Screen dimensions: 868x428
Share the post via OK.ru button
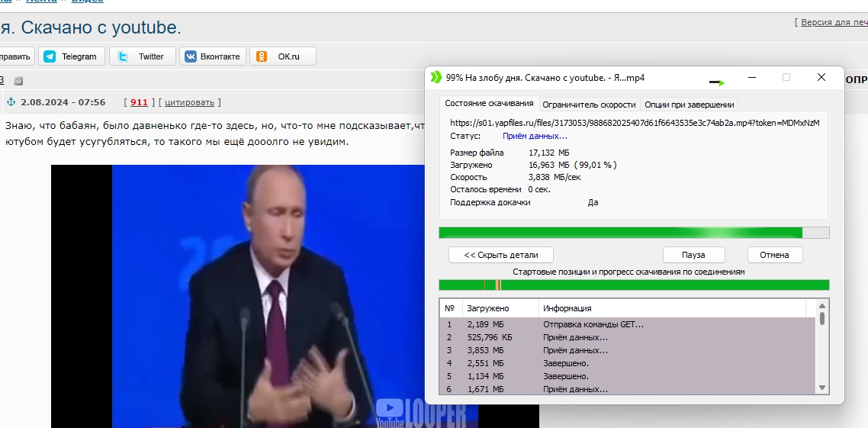pos(283,56)
